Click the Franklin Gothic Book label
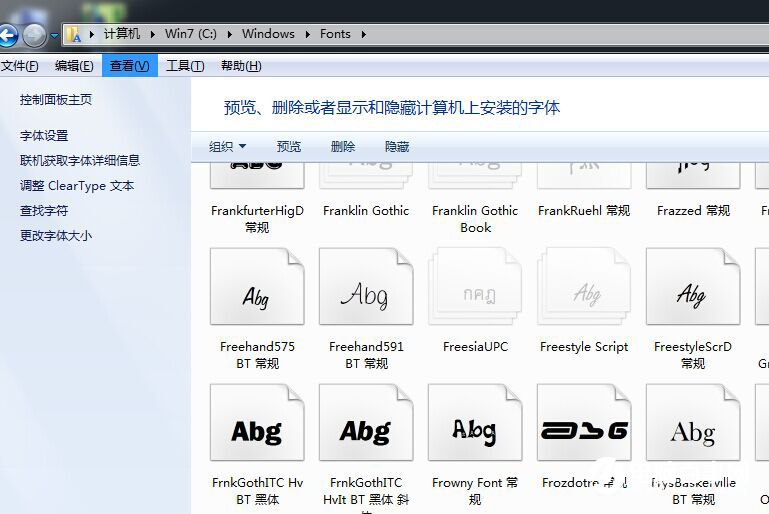The height and width of the screenshot is (514, 769). tap(475, 219)
